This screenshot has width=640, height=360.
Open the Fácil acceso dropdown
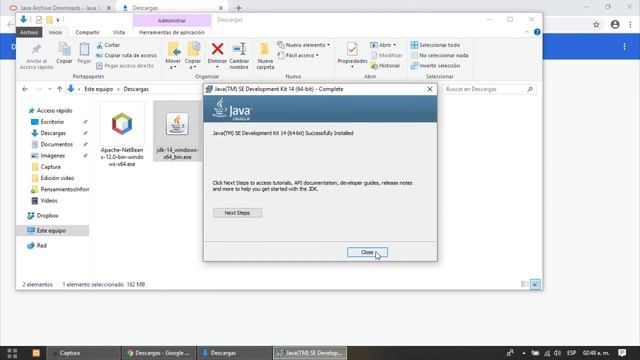pyautogui.click(x=298, y=55)
